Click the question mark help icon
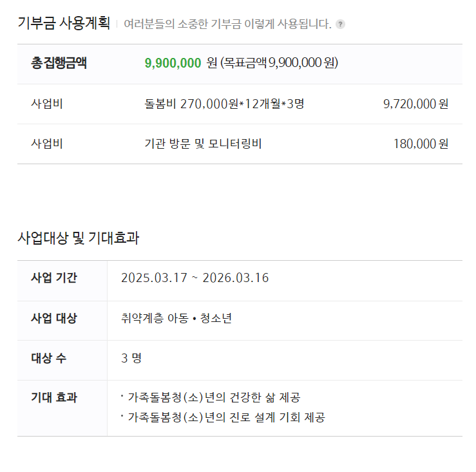476x472 pixels. [340, 24]
